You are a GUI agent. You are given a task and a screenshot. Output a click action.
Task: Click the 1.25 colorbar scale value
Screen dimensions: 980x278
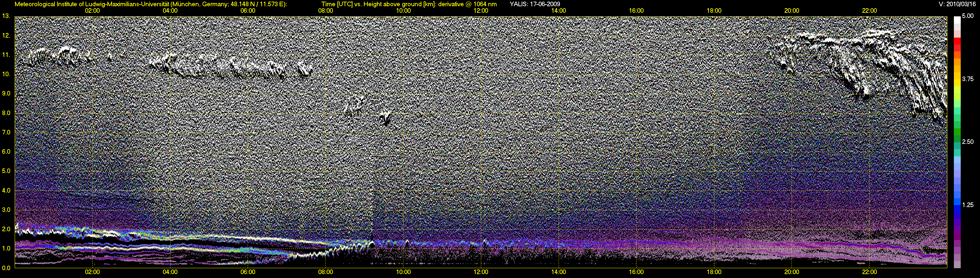pos(968,205)
